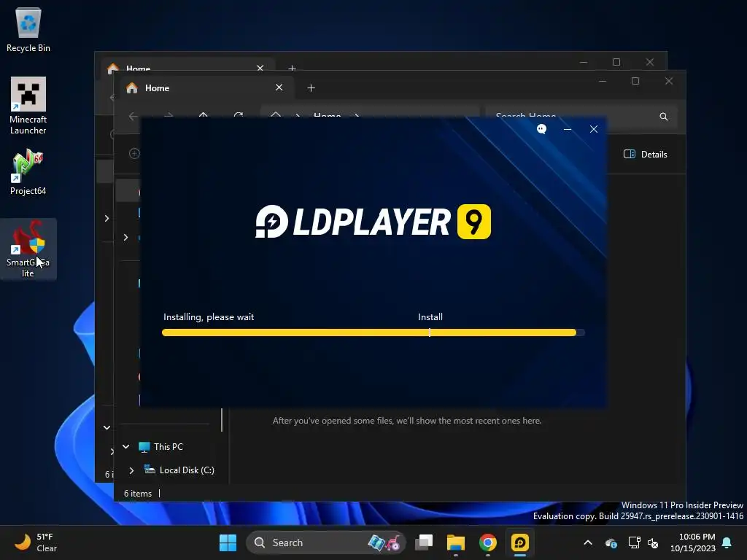Close the back File Explorer window
747x560 pixels.
650,62
